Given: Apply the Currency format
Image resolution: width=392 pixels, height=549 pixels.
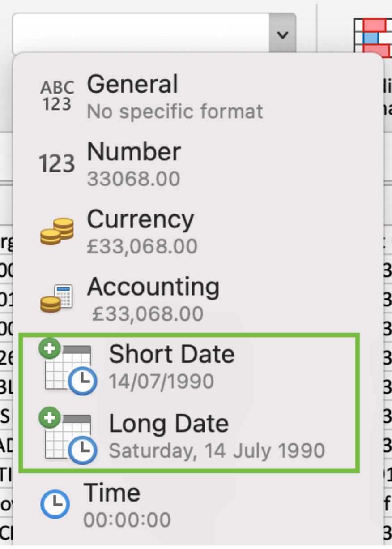Looking at the screenshot, I should [140, 219].
